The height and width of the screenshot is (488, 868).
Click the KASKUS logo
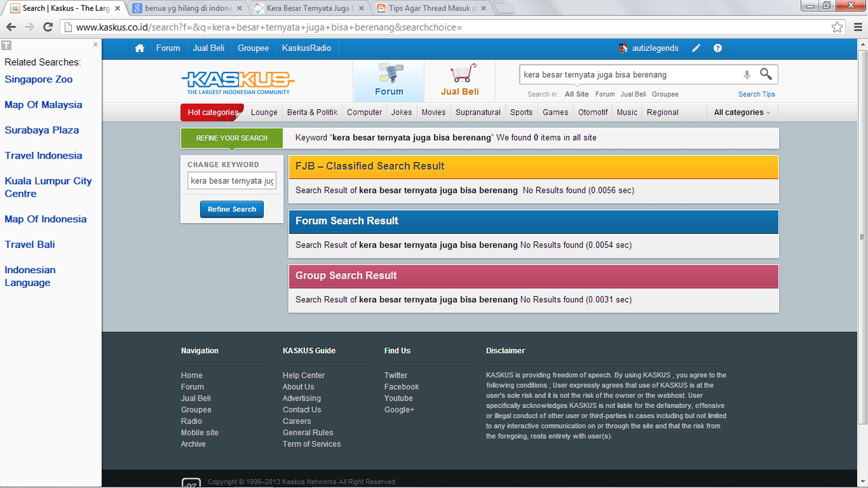click(x=238, y=82)
